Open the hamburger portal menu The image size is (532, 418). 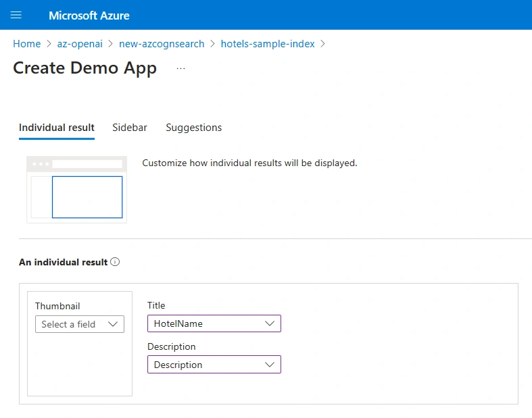pos(16,15)
